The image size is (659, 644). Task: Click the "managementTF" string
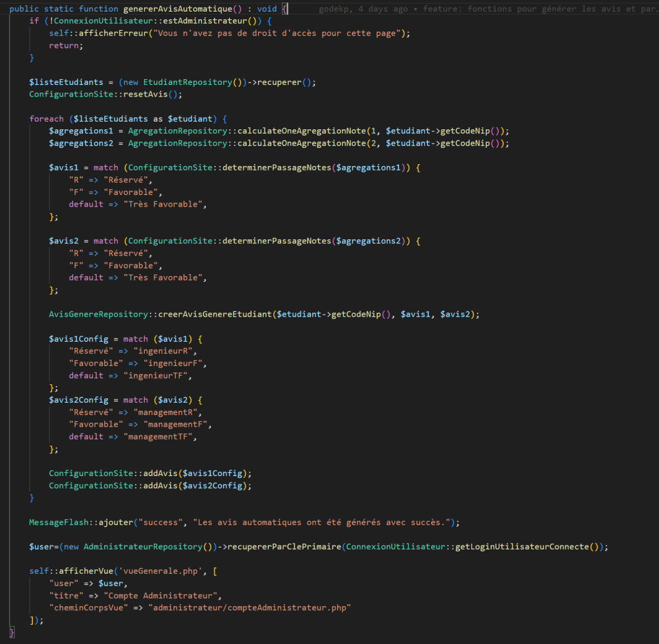pos(158,437)
